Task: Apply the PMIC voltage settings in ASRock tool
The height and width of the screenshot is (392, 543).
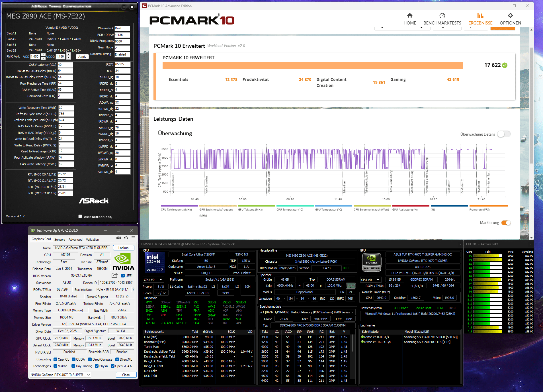Action: coord(82,57)
